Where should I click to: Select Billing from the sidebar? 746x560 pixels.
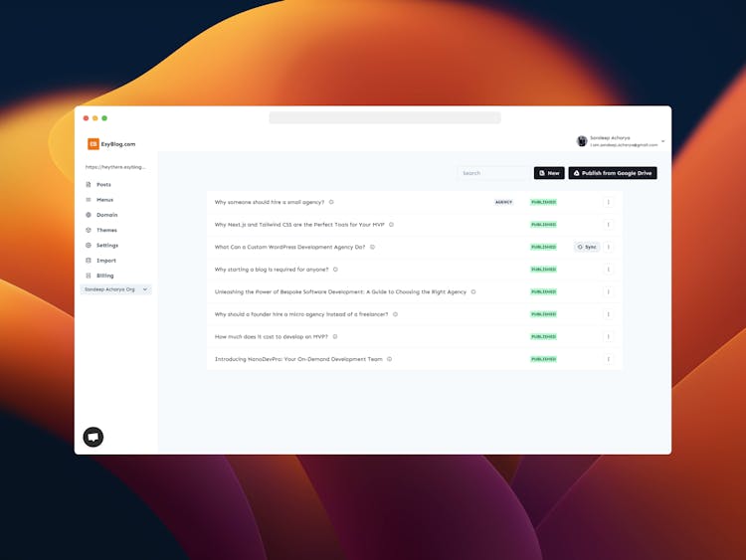[x=104, y=276]
